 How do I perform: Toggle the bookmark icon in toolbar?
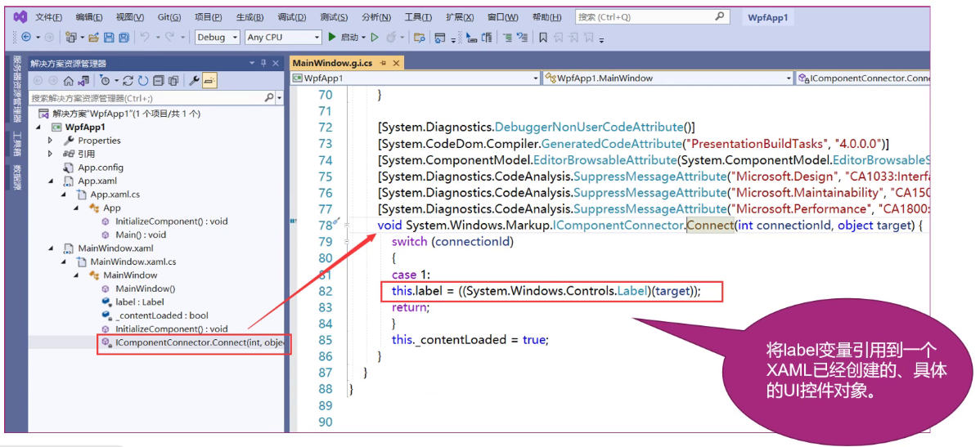point(543,38)
